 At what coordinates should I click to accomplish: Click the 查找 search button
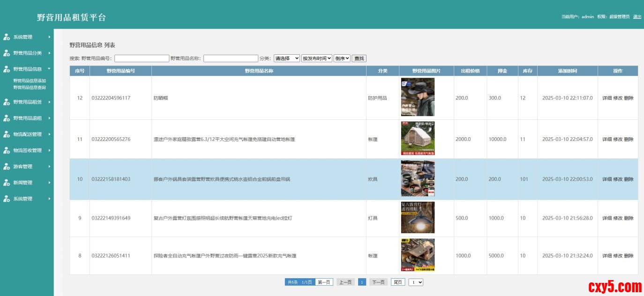coord(359,59)
